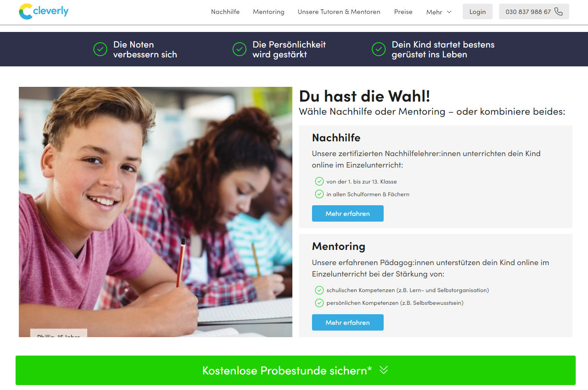
Task: Click the cleverly logo icon
Action: tap(26, 11)
